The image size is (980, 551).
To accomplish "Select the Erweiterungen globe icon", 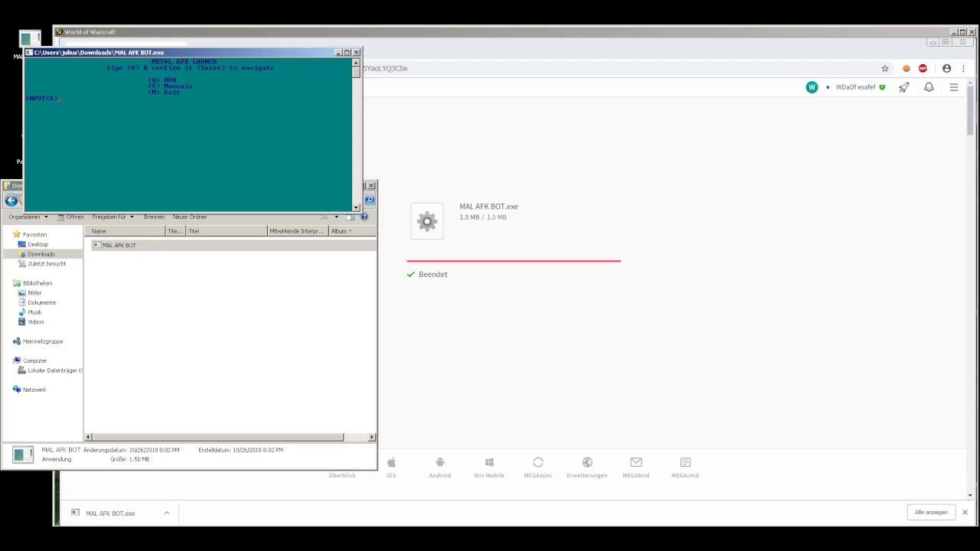I will point(587,462).
